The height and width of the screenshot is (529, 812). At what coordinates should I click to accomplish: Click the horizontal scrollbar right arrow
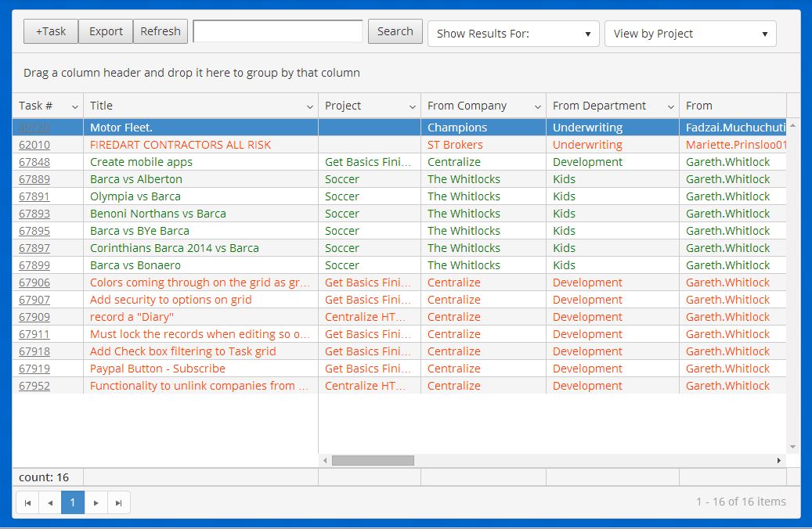click(x=778, y=460)
